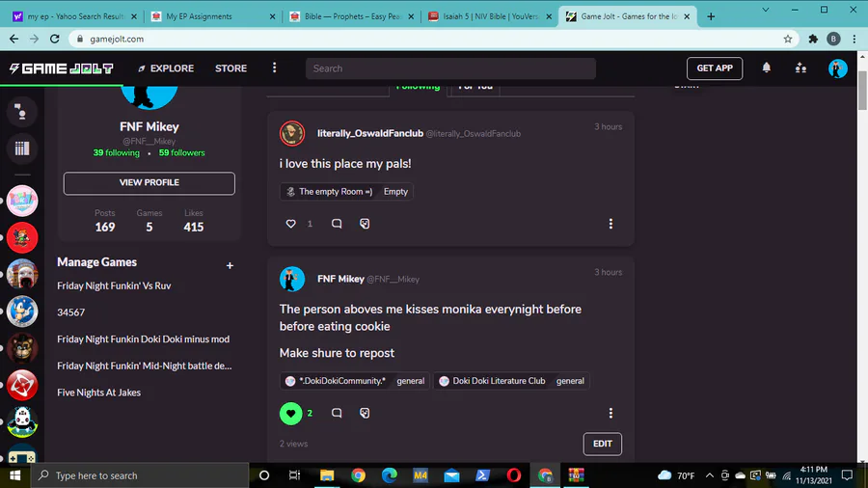Open the user avatar menu in the header
The width and height of the screenshot is (868, 488).
pyautogui.click(x=837, y=68)
